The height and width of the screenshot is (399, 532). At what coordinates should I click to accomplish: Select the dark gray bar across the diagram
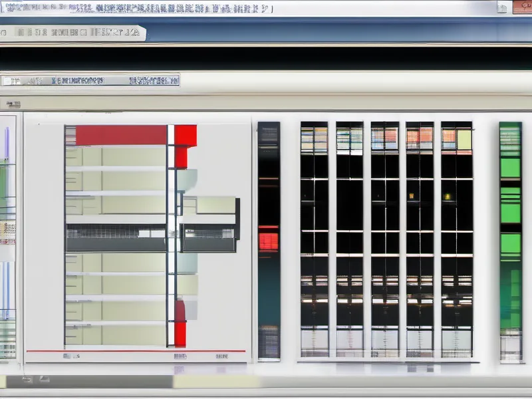point(115,237)
